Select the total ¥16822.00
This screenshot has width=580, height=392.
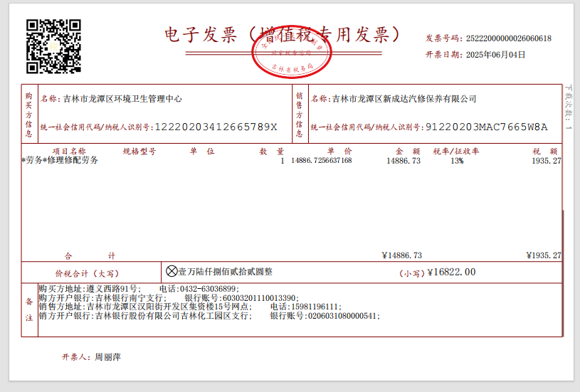coord(451,272)
